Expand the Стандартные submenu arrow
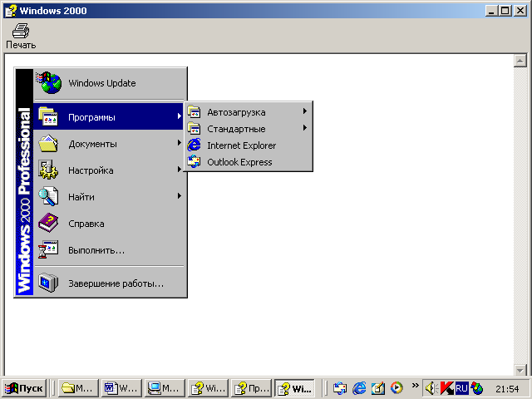This screenshot has height=399, width=532. 305,127
